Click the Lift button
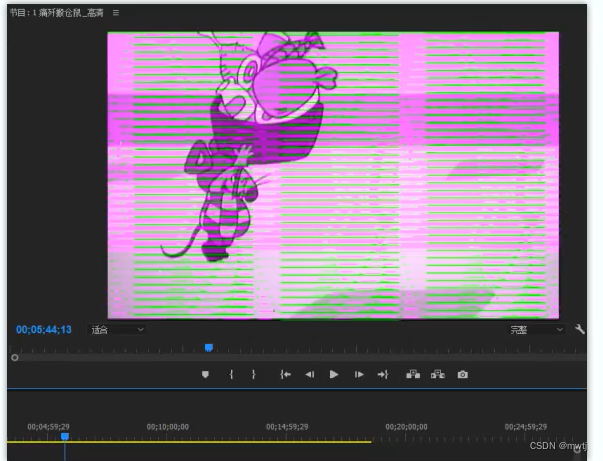Screen dimensions: 603x461 [413, 374]
